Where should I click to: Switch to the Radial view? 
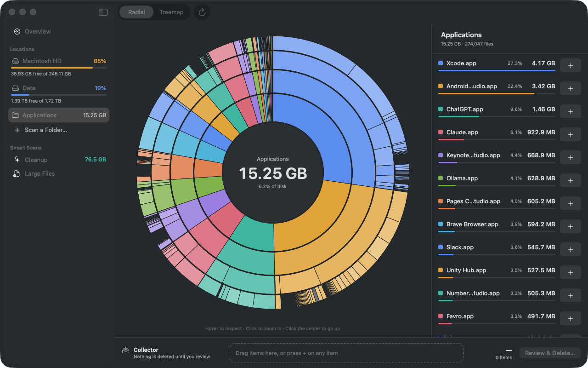click(x=136, y=12)
